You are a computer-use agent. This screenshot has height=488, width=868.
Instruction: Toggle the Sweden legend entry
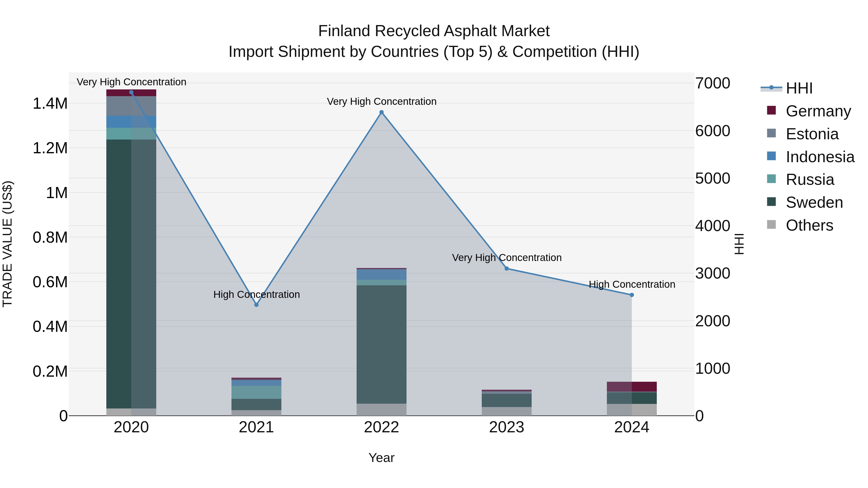click(x=805, y=202)
